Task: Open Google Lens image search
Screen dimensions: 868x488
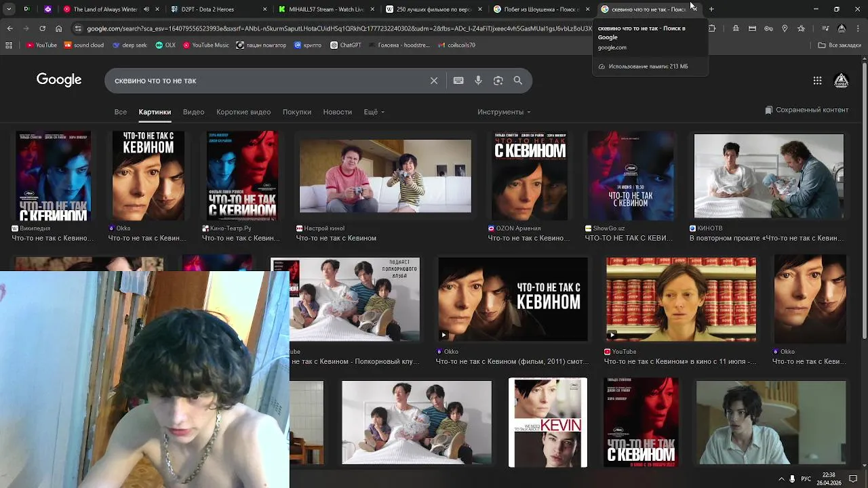Action: (498, 81)
